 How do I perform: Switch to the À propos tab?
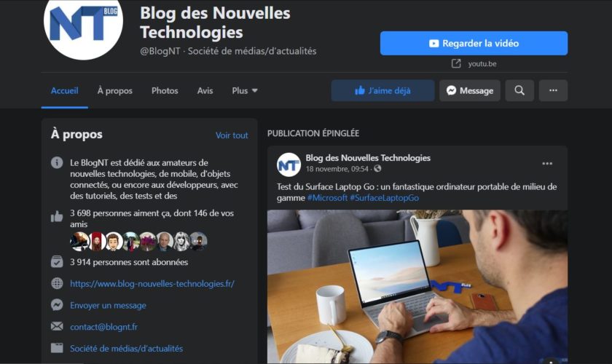click(115, 90)
